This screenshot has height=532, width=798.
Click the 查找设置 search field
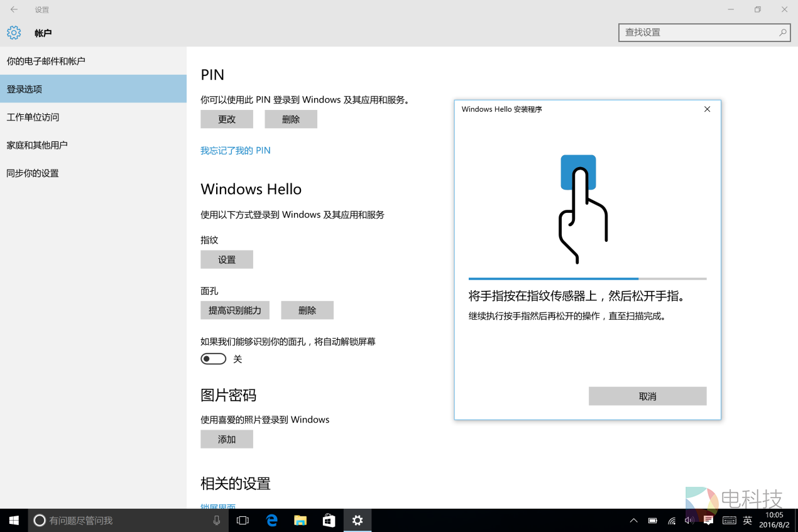(697, 33)
